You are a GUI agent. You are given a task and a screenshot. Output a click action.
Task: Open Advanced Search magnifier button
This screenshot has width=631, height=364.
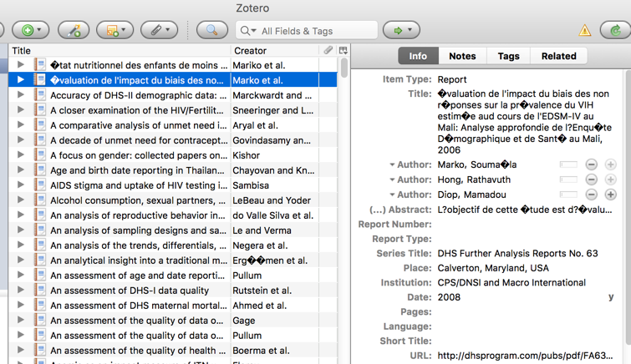[211, 31]
